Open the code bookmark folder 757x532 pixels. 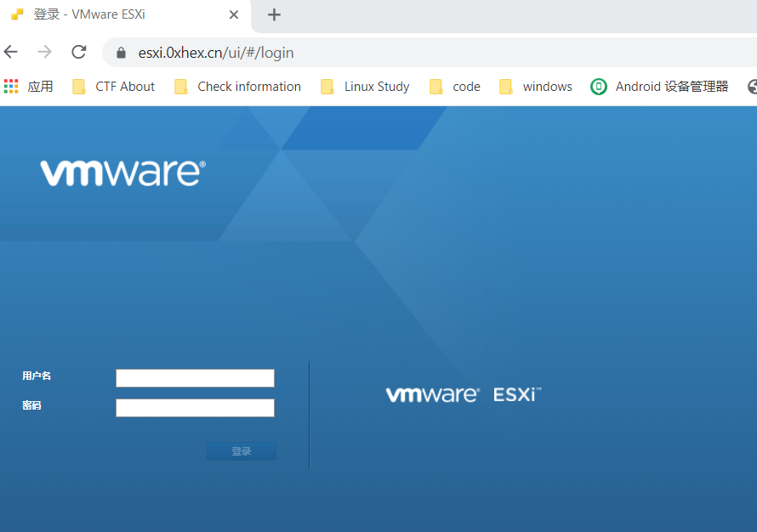455,87
